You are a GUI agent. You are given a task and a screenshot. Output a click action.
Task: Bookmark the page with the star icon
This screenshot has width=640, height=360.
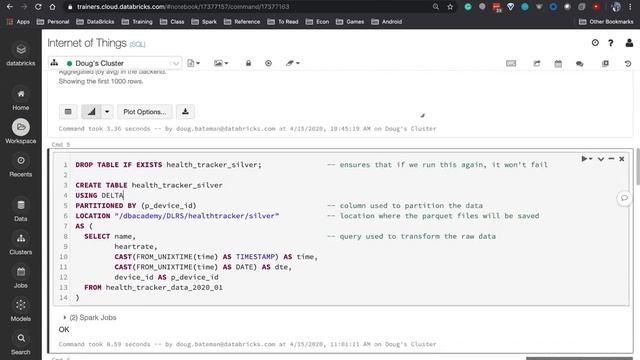pos(450,7)
